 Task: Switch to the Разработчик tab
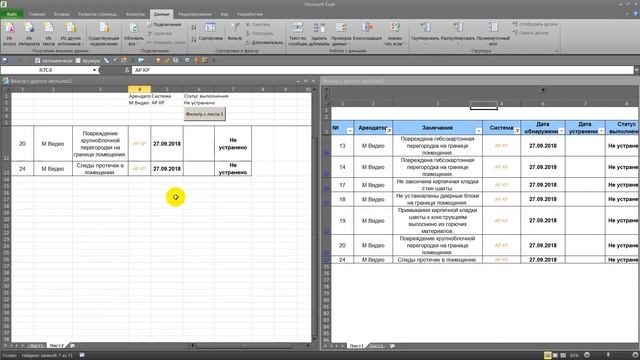[x=250, y=14]
